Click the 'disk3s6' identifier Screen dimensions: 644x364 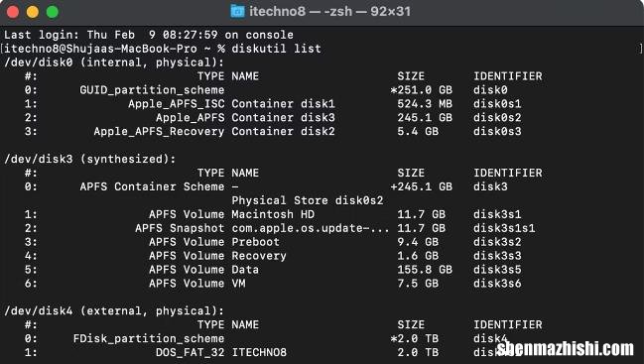497,283
